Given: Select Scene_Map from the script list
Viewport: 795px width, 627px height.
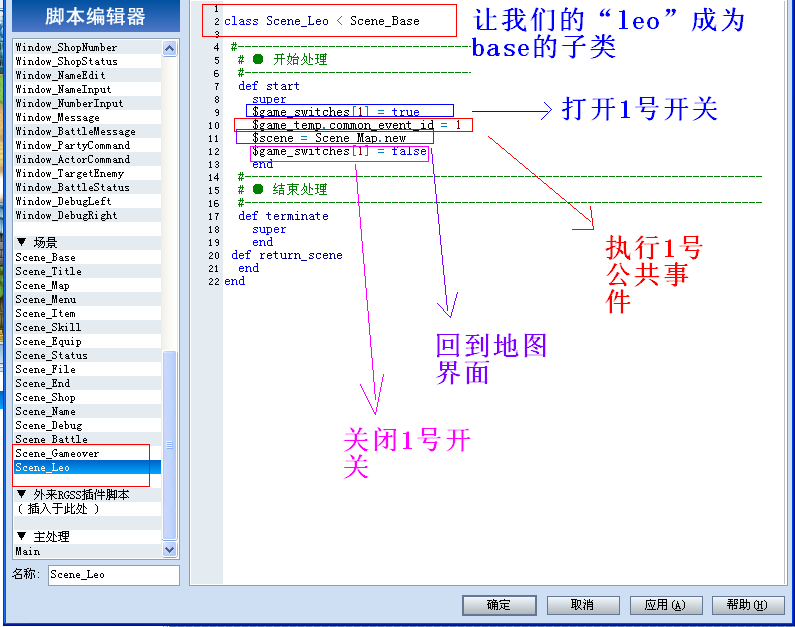Looking at the screenshot, I should (x=87, y=285).
